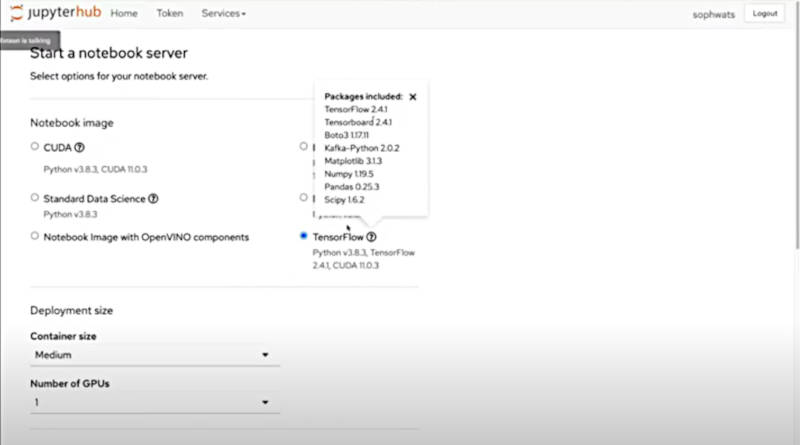This screenshot has height=445, width=800.
Task: Show CUDA image help info icon
Action: 79,147
